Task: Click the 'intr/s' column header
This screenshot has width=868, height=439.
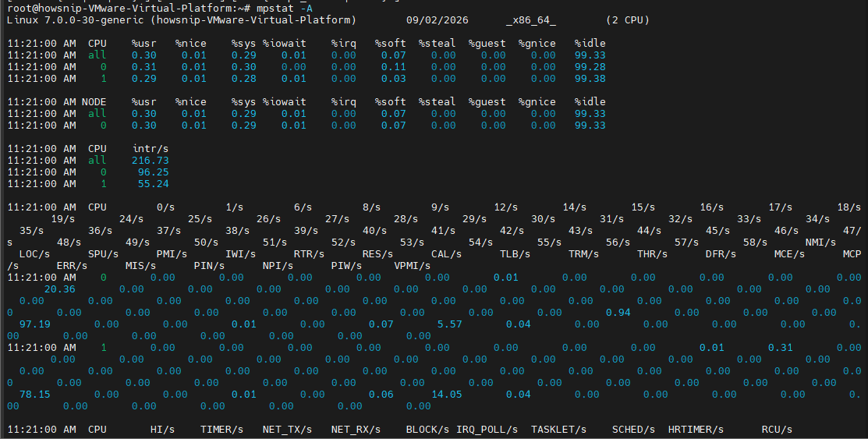Action: tap(151, 148)
